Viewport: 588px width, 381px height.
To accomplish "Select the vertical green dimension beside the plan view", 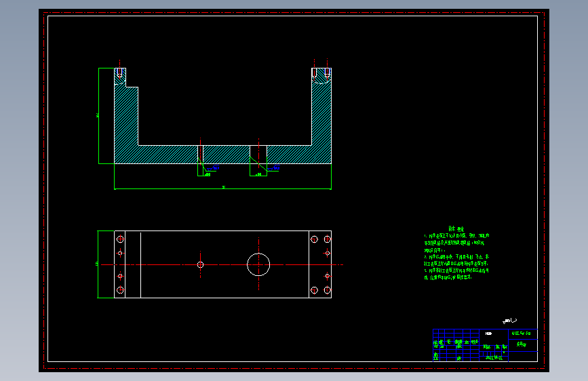I will (x=98, y=264).
